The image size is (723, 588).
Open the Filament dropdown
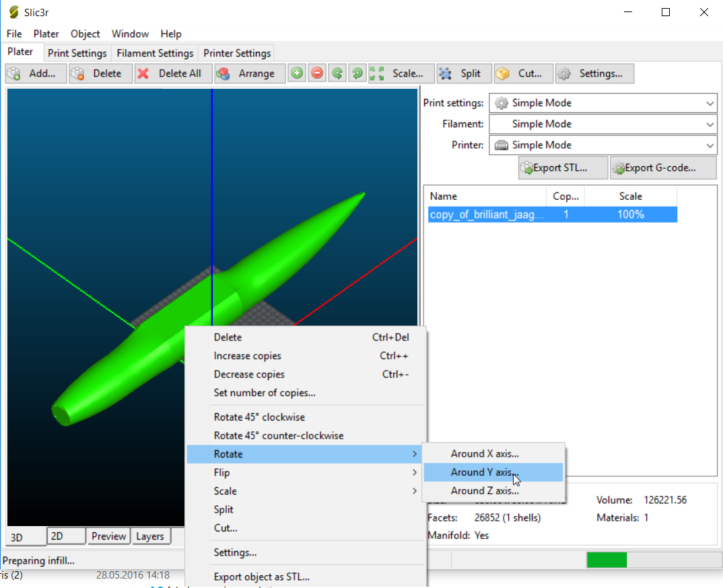(603, 124)
